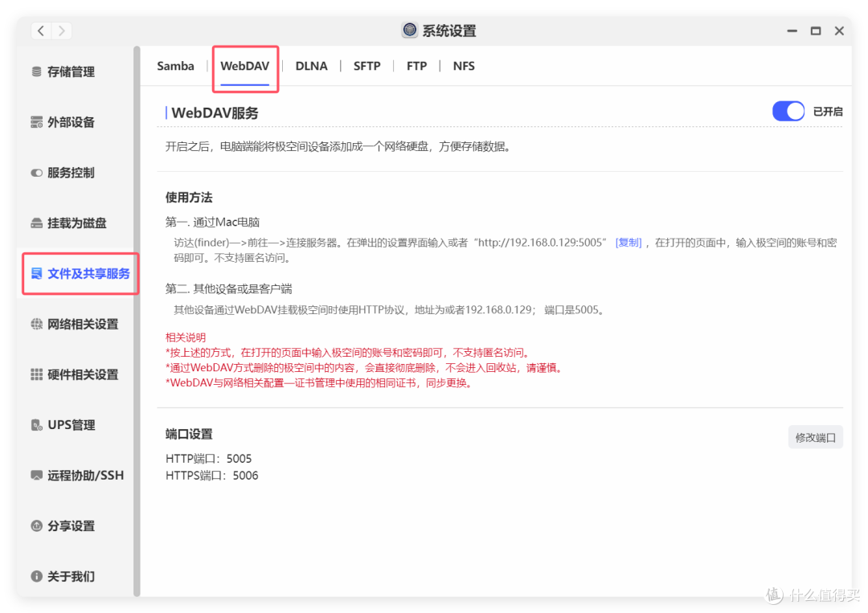
Task: Click the 分享设置 icon
Action: click(36, 525)
